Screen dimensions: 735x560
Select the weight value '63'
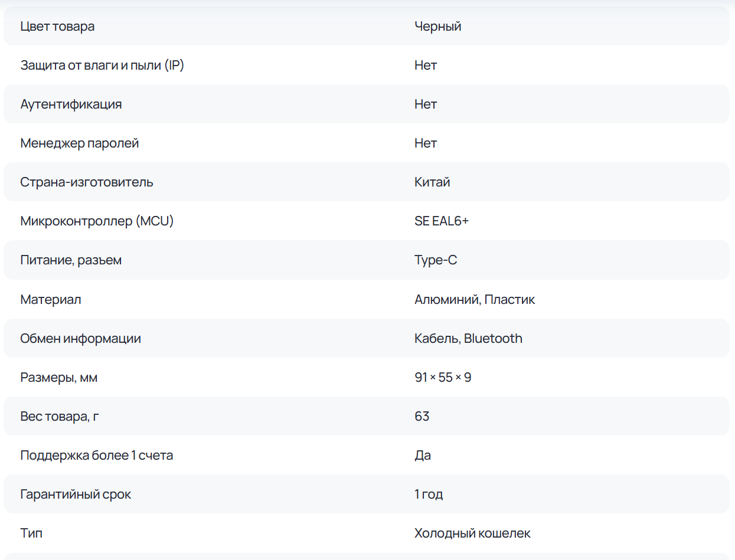pos(422,417)
